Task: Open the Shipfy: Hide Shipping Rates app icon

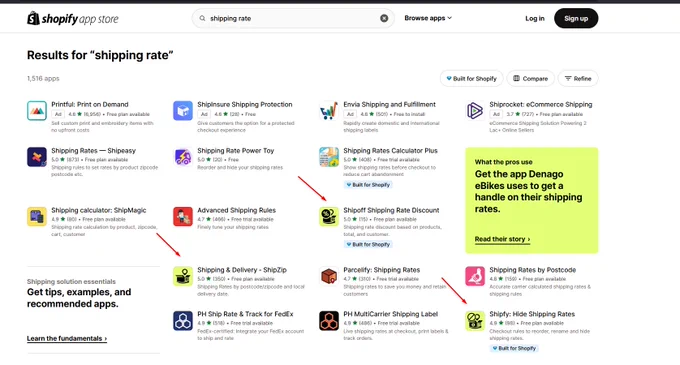Action: [x=475, y=320]
